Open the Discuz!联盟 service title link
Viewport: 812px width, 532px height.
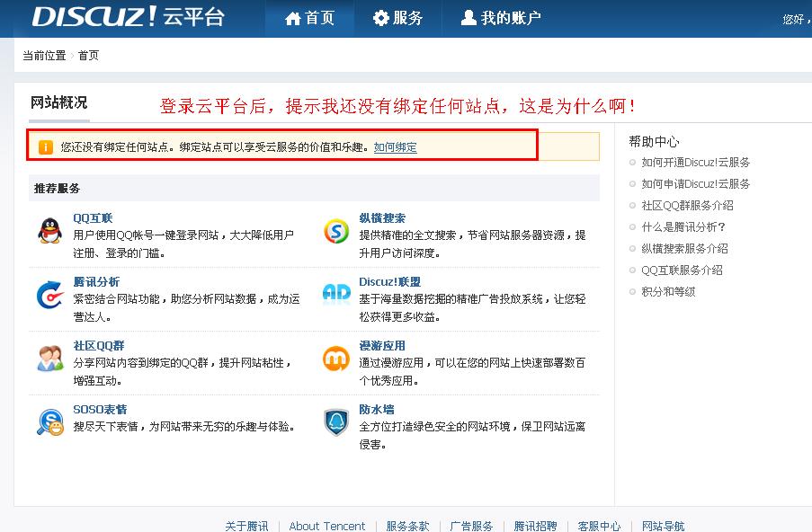(x=390, y=282)
